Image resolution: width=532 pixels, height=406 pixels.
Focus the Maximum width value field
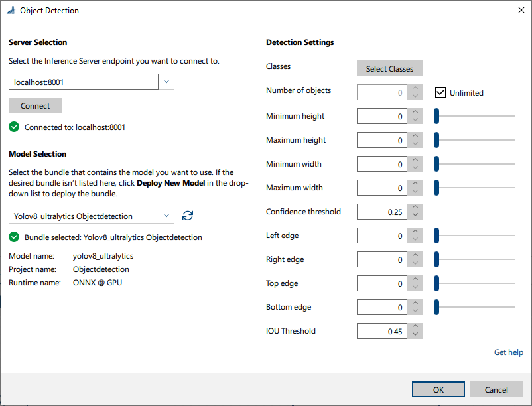pyautogui.click(x=381, y=188)
